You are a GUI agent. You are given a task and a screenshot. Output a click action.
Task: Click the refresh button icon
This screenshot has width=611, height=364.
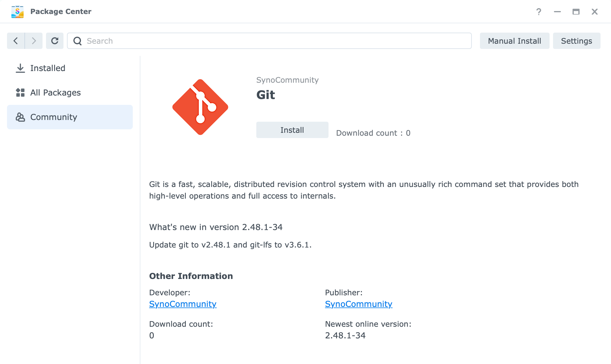54,41
